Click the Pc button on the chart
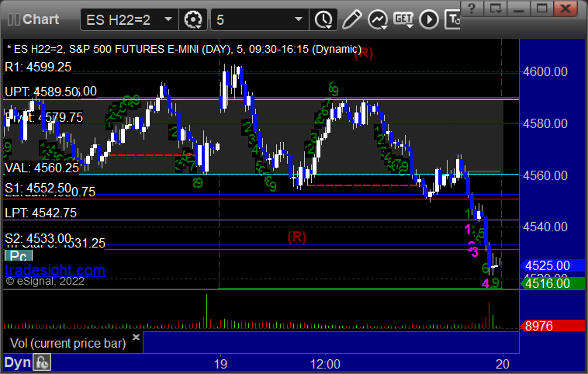The image size is (588, 374). 19,256
